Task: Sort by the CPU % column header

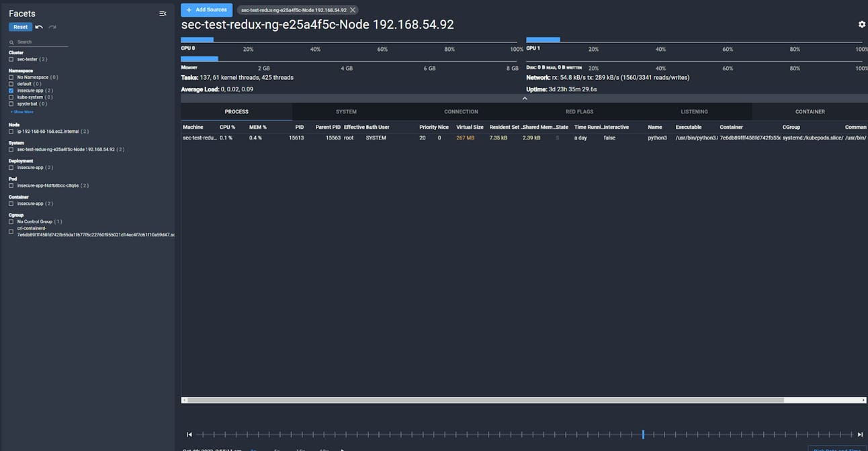Action: click(x=227, y=128)
